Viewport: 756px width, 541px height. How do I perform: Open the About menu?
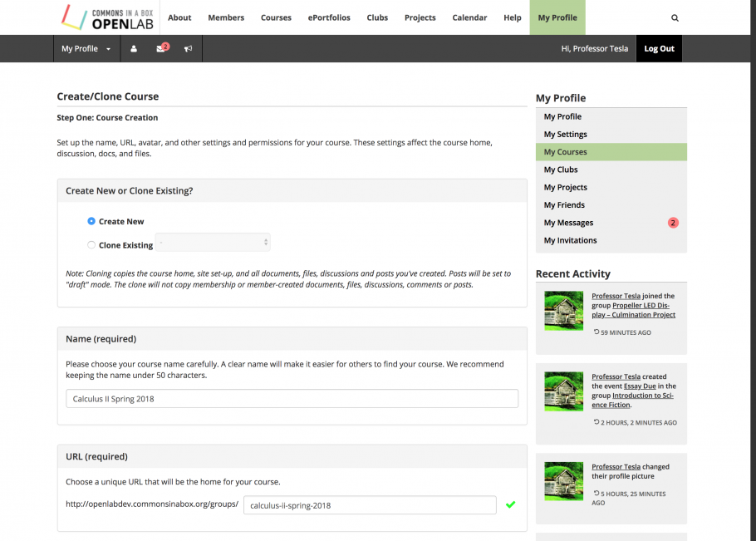point(179,17)
